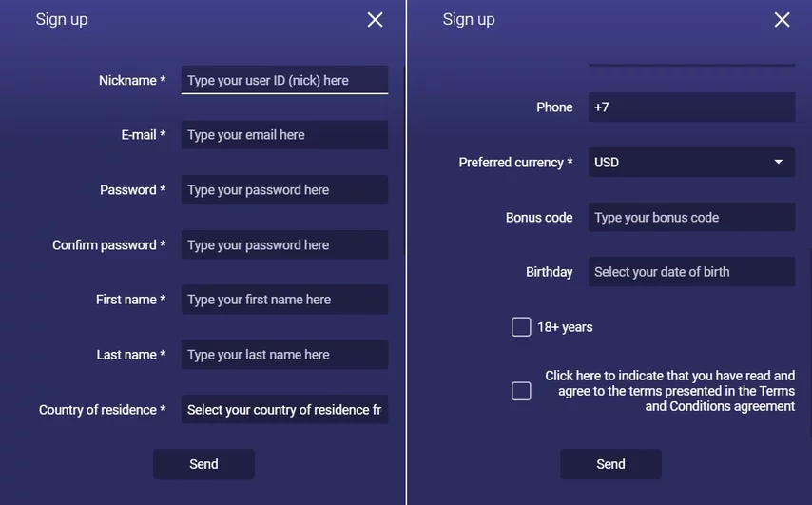This screenshot has width=812, height=505.
Task: Click the 18+ years label
Action: [565, 327]
